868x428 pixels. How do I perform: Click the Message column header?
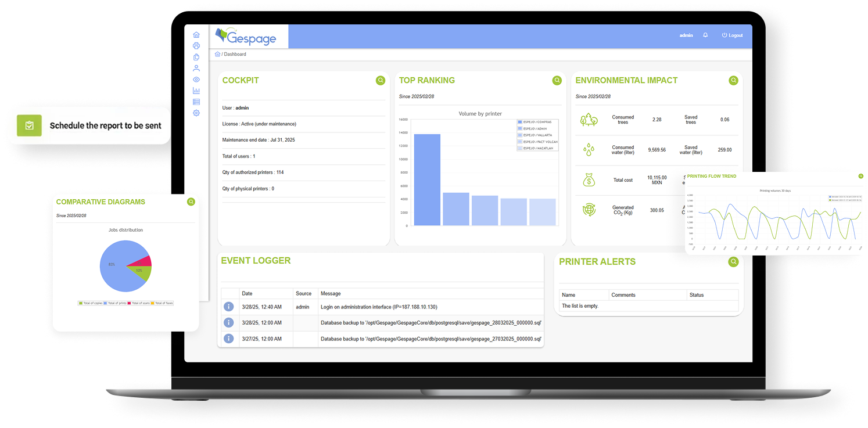(331, 293)
